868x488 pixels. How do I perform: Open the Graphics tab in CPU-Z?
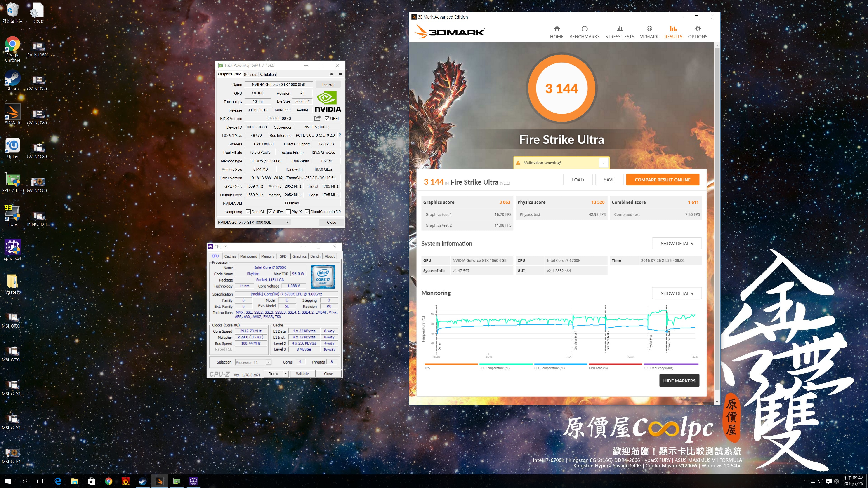click(299, 256)
